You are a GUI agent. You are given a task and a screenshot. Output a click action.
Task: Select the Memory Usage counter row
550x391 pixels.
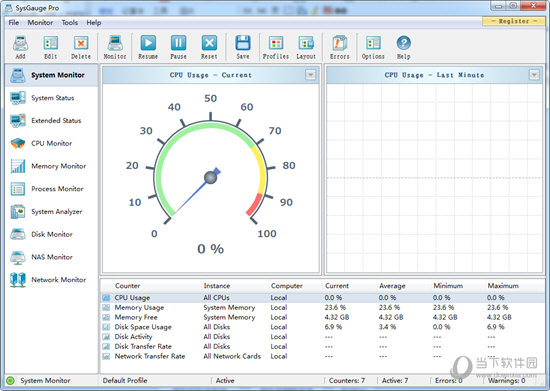[x=323, y=308]
